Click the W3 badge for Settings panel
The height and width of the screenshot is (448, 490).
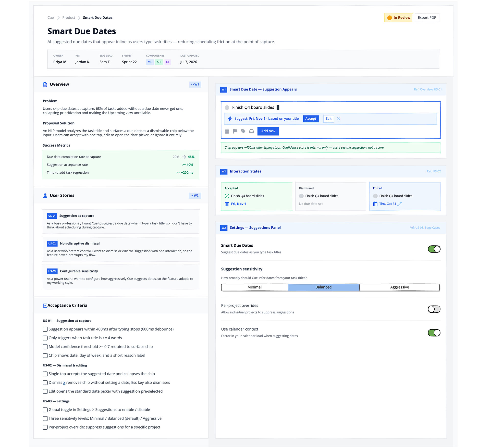point(224,228)
